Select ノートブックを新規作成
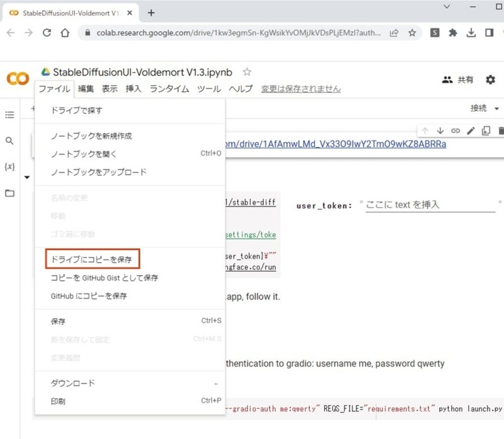The image size is (504, 439). pos(130,135)
